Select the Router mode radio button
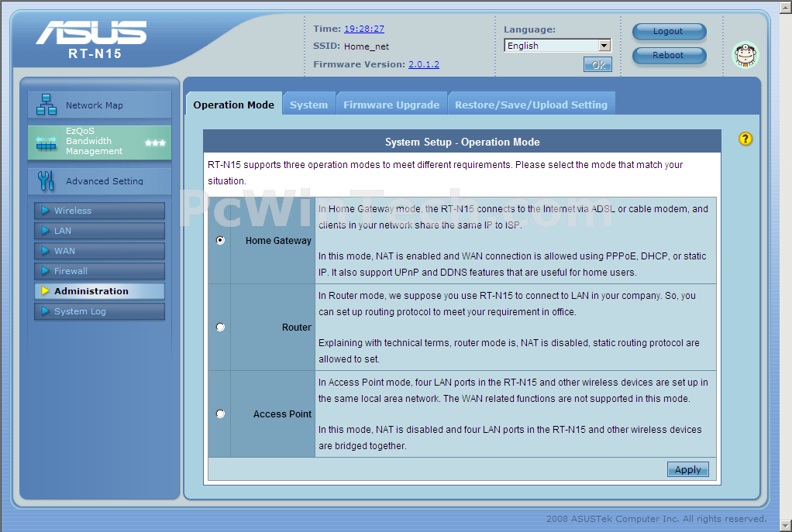 pos(220,327)
